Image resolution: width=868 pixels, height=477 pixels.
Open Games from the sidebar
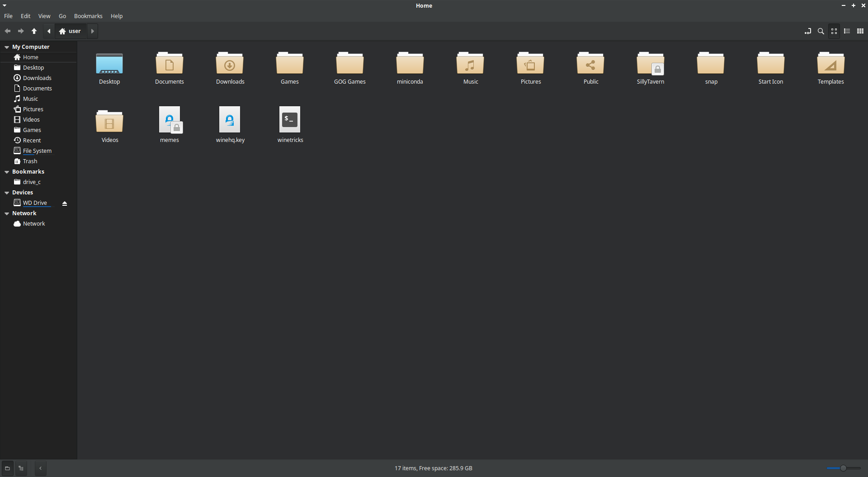38,130
